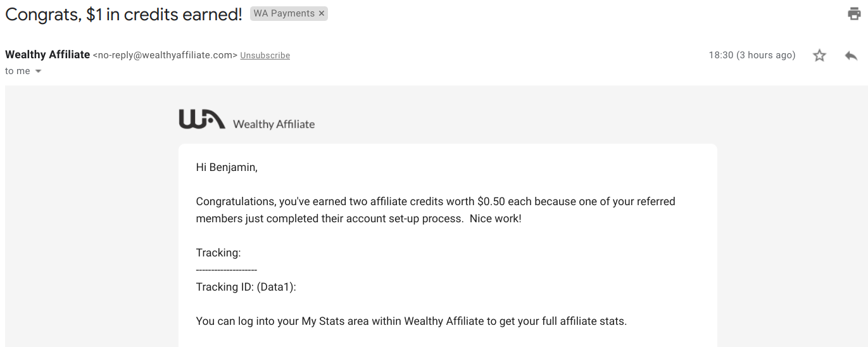Reply using the arrow icon
This screenshot has height=347, width=868.
(851, 56)
